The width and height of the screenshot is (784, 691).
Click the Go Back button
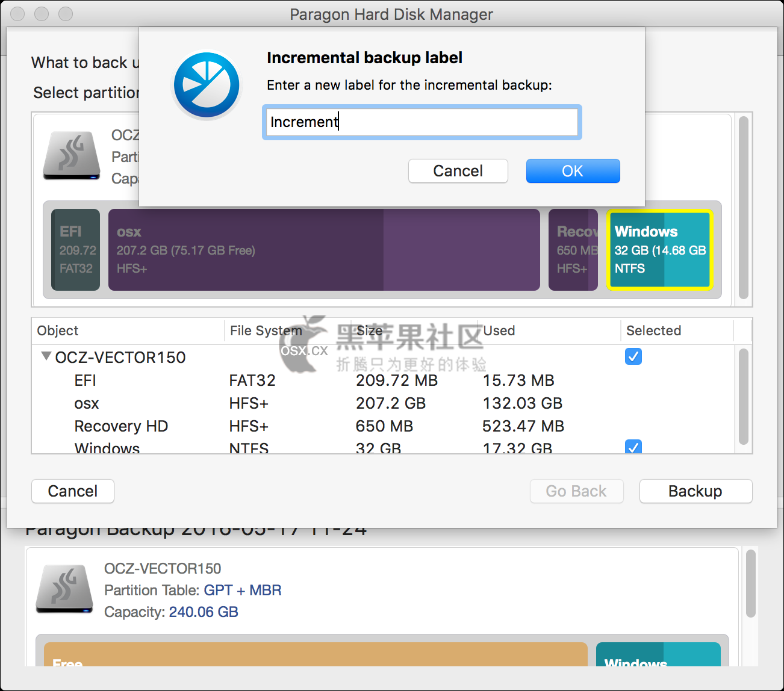point(576,491)
